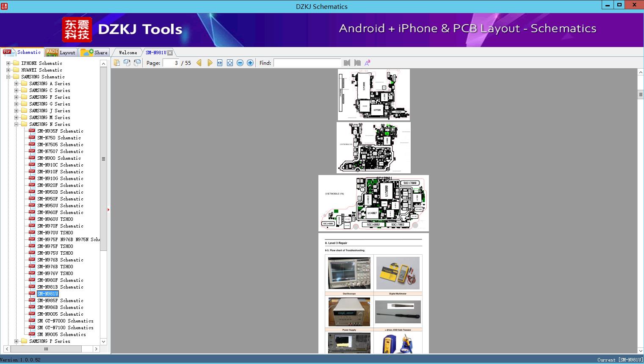Select SM-N7505 Schematic in tree
Viewport: 644px width, 364px height.
pos(60,144)
